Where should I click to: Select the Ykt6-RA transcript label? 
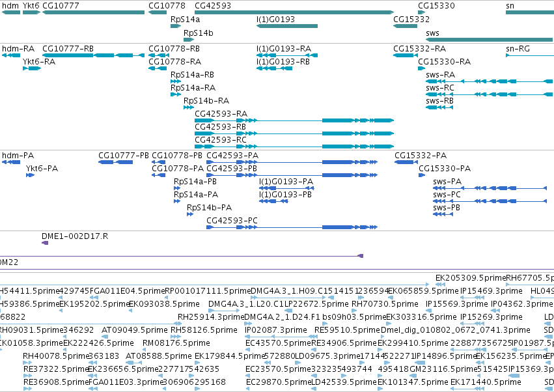click(39, 62)
